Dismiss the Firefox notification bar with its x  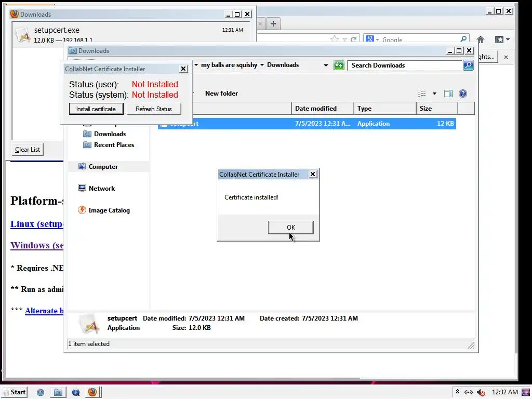pyautogui.click(x=506, y=57)
